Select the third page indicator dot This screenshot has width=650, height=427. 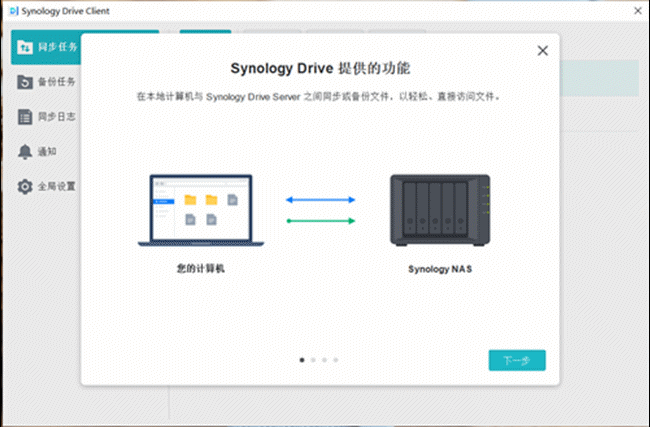pyautogui.click(x=324, y=360)
